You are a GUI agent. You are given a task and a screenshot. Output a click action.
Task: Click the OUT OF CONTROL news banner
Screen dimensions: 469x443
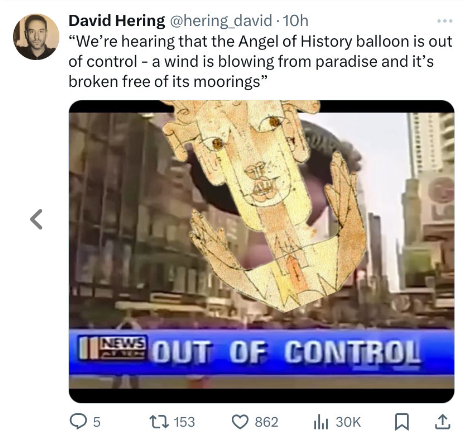point(261,353)
